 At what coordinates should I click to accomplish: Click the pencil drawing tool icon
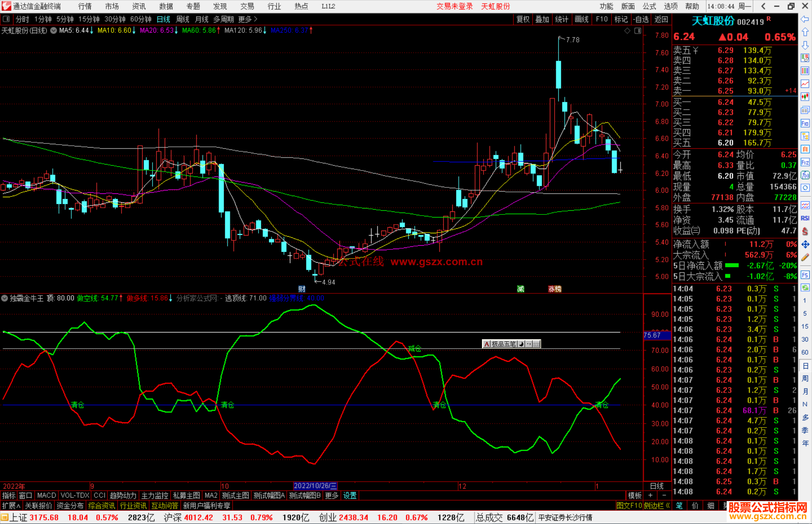coord(805,258)
